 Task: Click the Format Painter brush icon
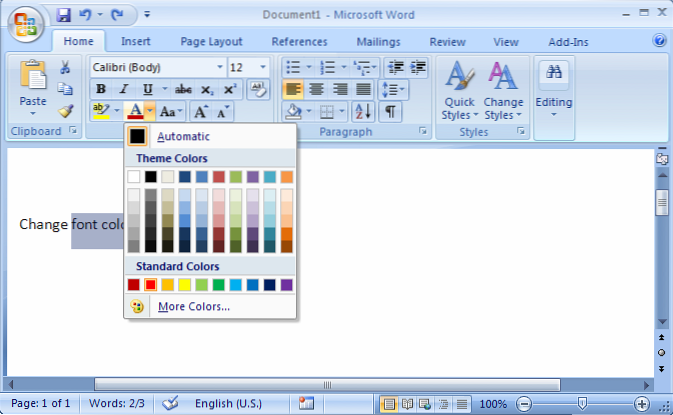point(65,111)
